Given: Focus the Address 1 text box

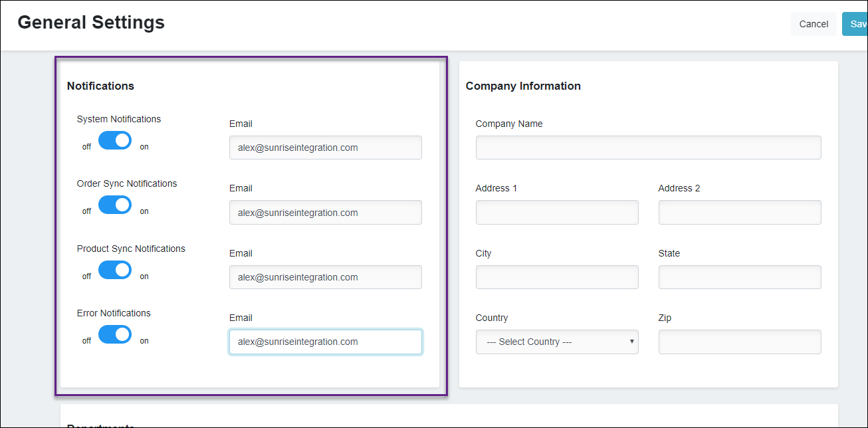Looking at the screenshot, I should [557, 213].
